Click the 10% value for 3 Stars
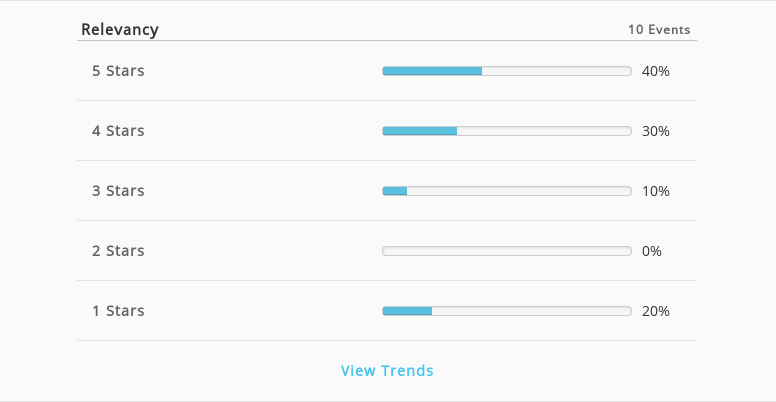The height and width of the screenshot is (402, 776). click(656, 191)
